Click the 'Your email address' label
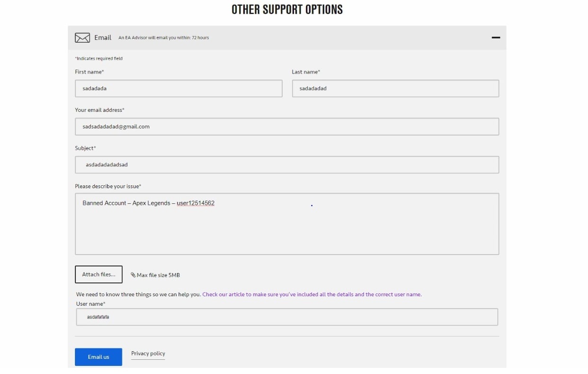The height and width of the screenshot is (374, 588). [99, 110]
